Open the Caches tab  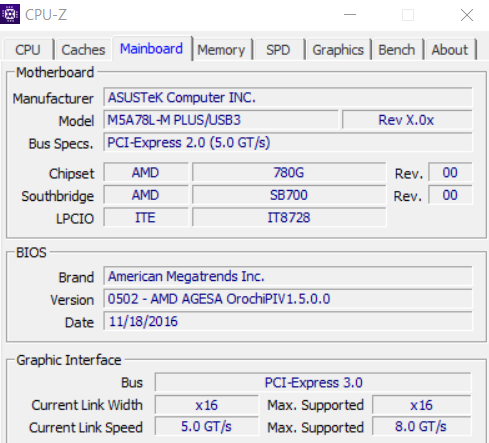point(83,50)
